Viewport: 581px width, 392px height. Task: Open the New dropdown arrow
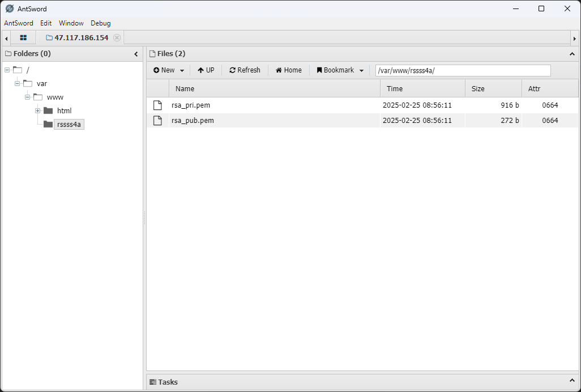(182, 70)
